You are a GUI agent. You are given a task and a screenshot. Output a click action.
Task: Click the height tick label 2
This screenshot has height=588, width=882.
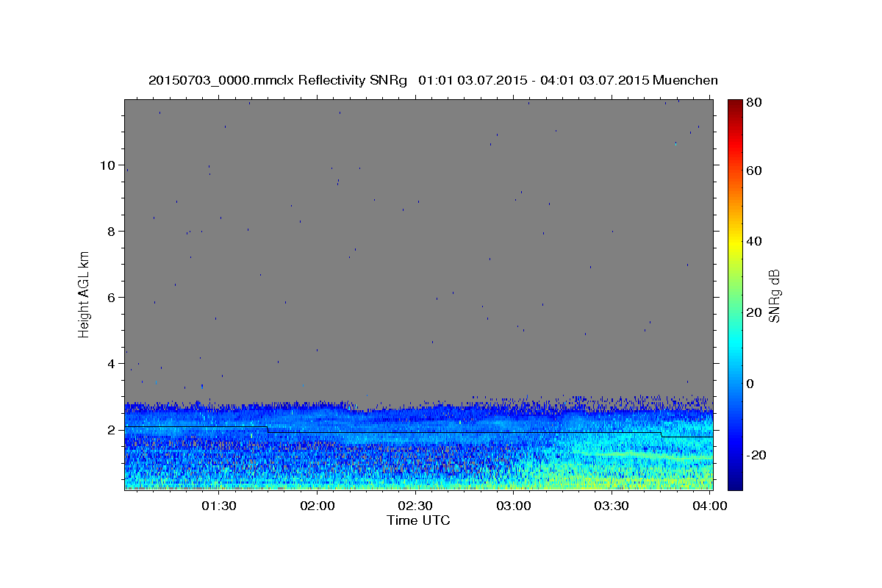[x=111, y=430]
